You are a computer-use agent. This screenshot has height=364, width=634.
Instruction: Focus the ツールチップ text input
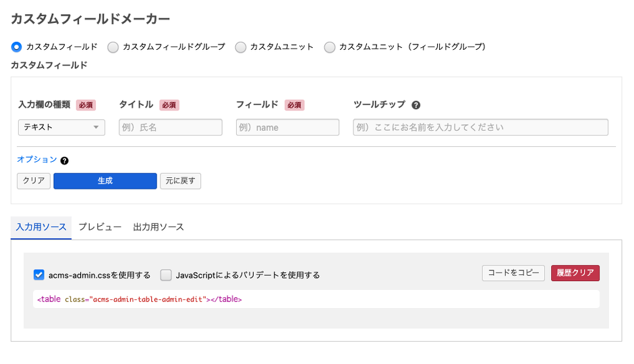[x=480, y=127]
